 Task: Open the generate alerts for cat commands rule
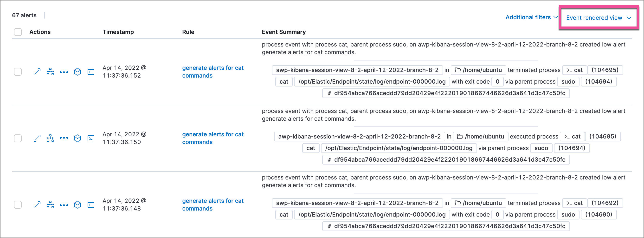point(213,72)
